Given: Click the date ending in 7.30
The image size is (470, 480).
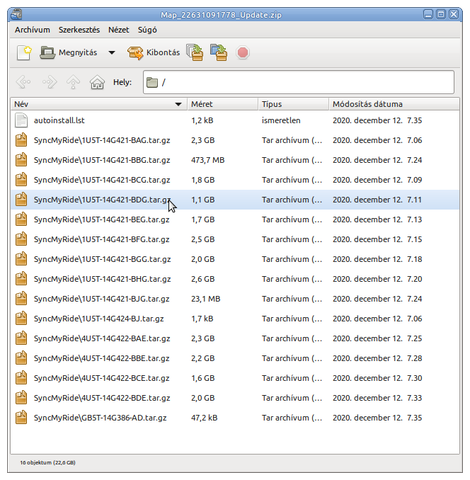Looking at the screenshot, I should [x=377, y=378].
